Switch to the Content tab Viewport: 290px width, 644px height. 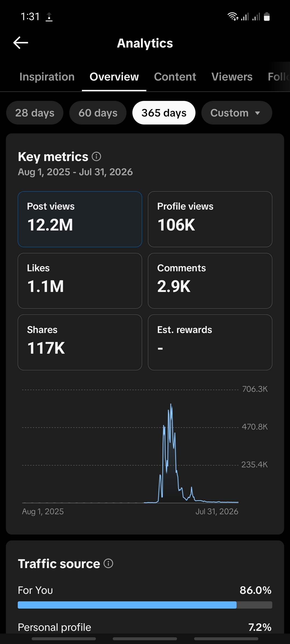(175, 77)
